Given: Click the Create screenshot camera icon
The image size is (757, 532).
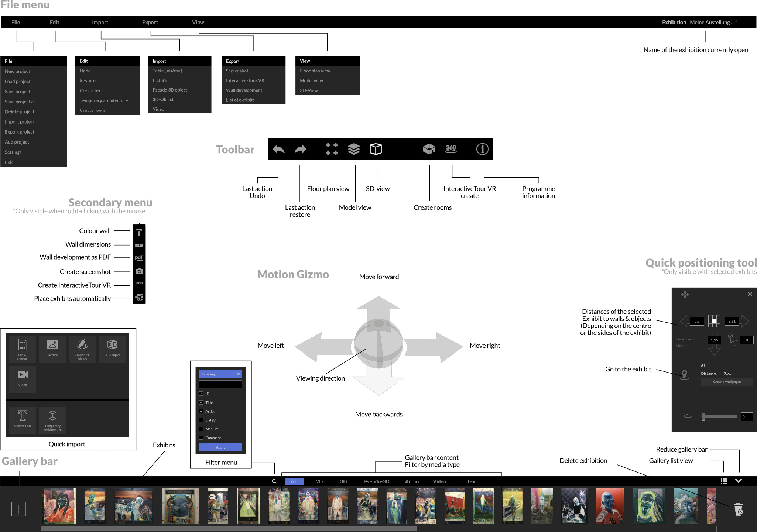Looking at the screenshot, I should (139, 271).
